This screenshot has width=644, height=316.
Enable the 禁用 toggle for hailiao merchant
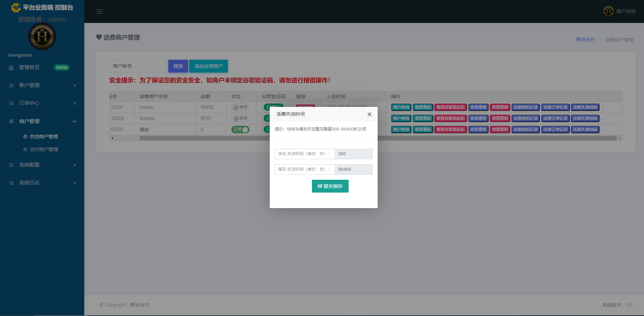(240, 107)
